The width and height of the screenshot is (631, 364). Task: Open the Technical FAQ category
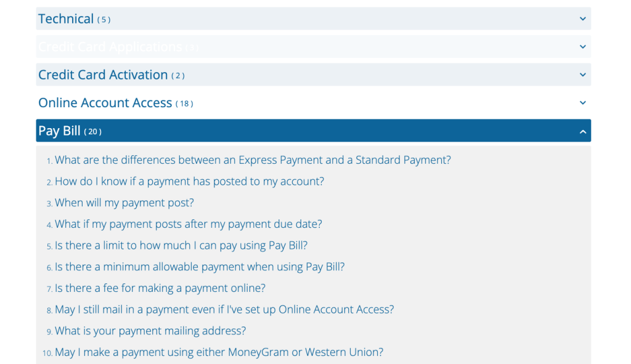pyautogui.click(x=66, y=18)
